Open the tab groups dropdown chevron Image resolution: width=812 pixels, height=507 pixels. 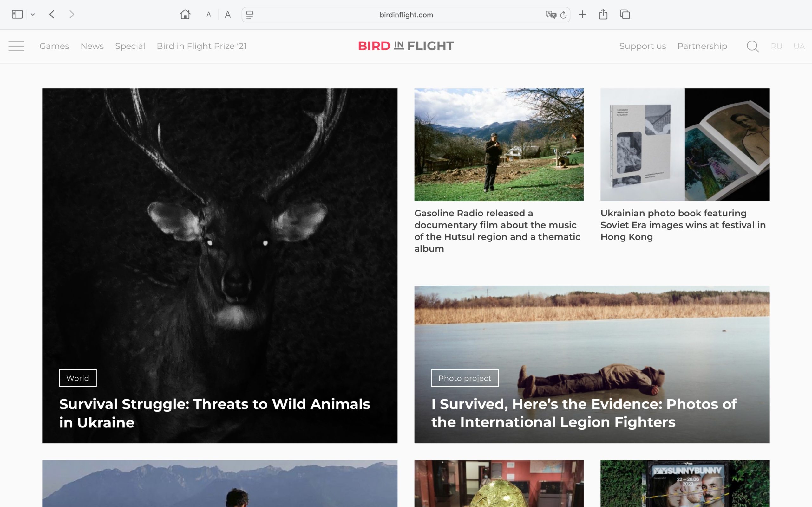click(x=33, y=15)
